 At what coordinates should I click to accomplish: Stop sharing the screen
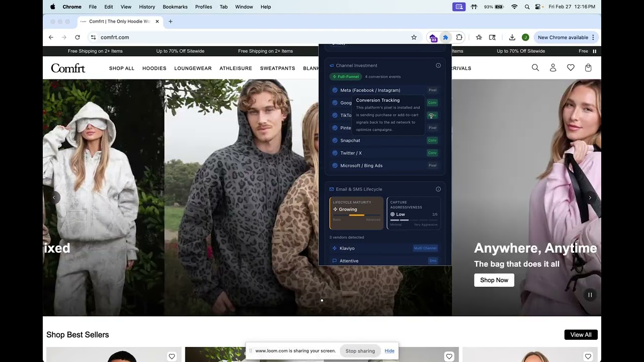coord(360,351)
